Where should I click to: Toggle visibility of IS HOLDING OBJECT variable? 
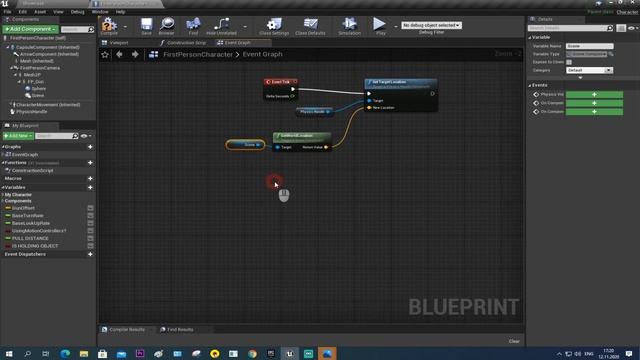pos(90,246)
